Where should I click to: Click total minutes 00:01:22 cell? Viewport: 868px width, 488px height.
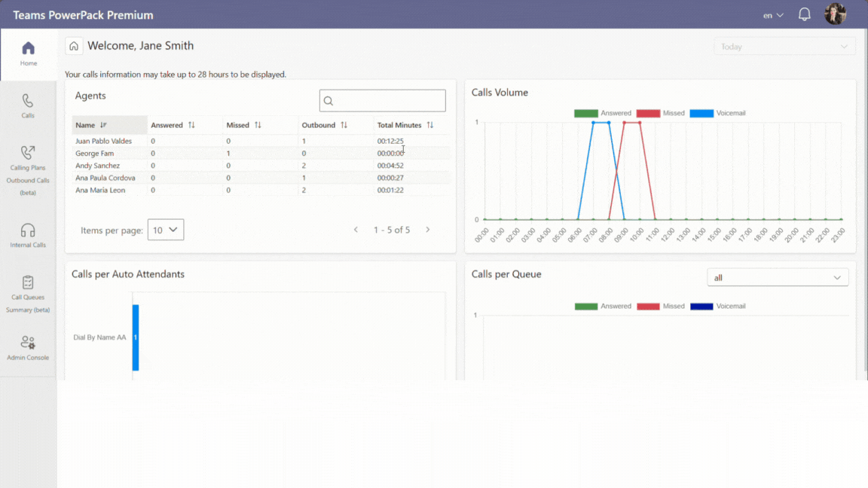click(x=390, y=190)
